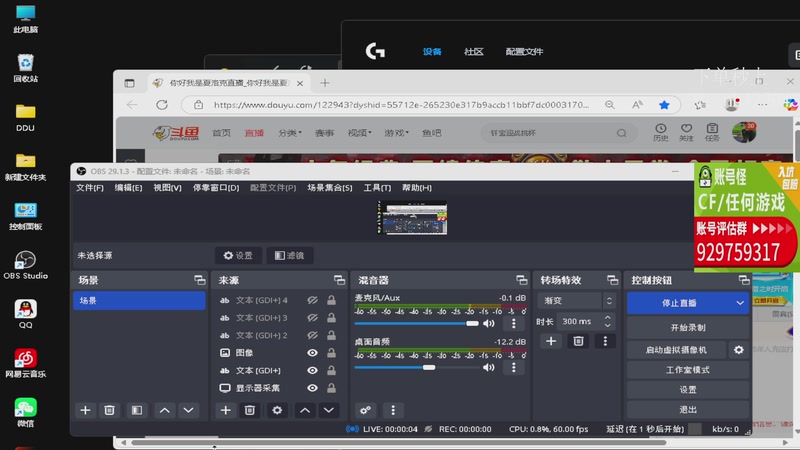This screenshot has height=450, width=800.
Task: Adjust Mic/Aux volume slider
Action: coord(416,323)
